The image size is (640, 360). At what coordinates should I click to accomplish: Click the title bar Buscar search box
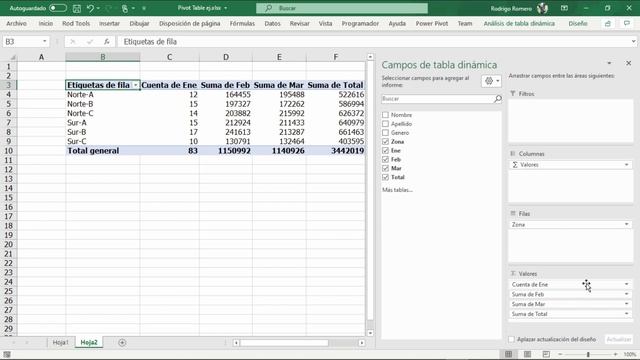[342, 8]
